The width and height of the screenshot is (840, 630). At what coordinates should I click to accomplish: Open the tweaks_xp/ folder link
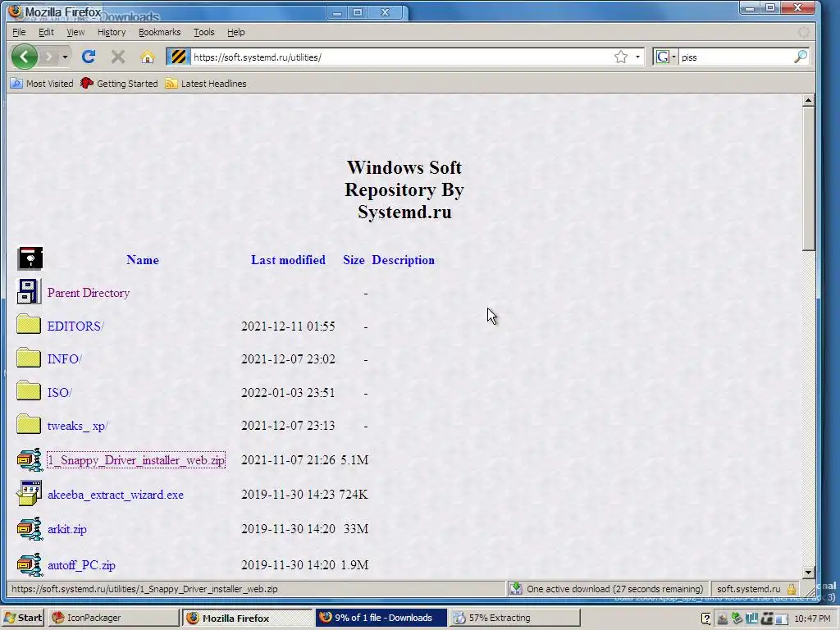(x=78, y=426)
